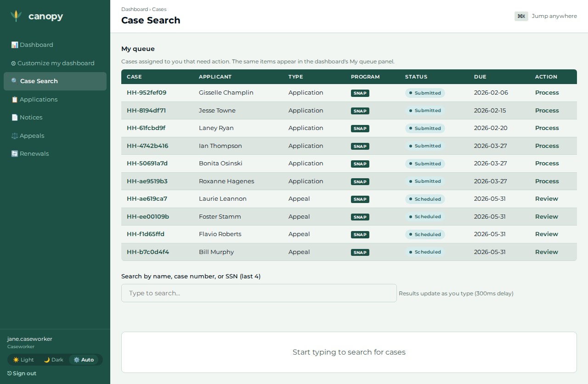Select the Auto theme option
Screen dimensions: 588x384
point(84,360)
